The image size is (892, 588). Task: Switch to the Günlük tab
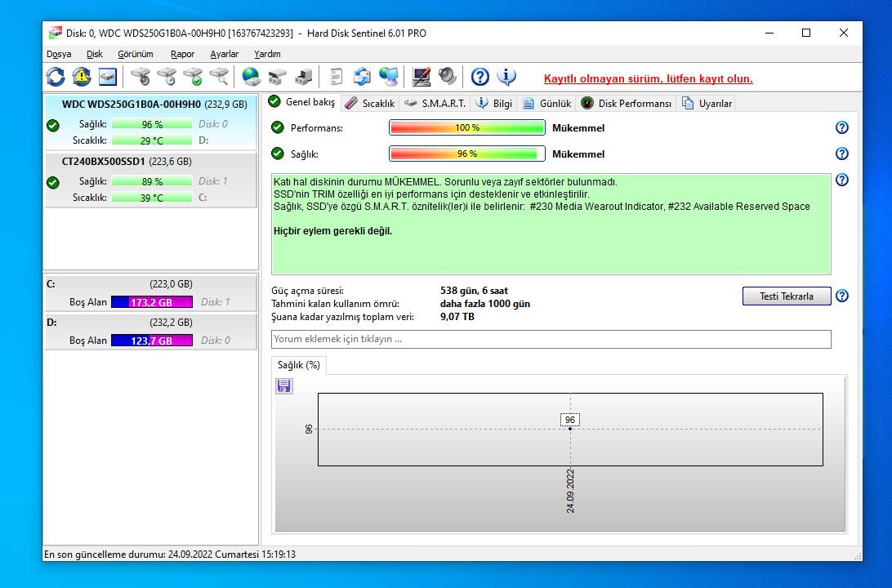547,104
